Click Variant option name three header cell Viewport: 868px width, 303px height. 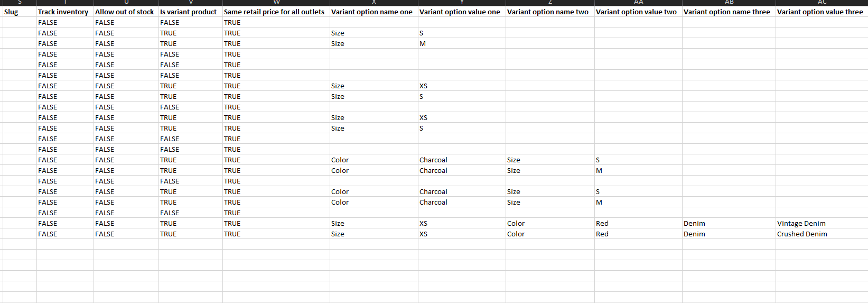pos(729,12)
